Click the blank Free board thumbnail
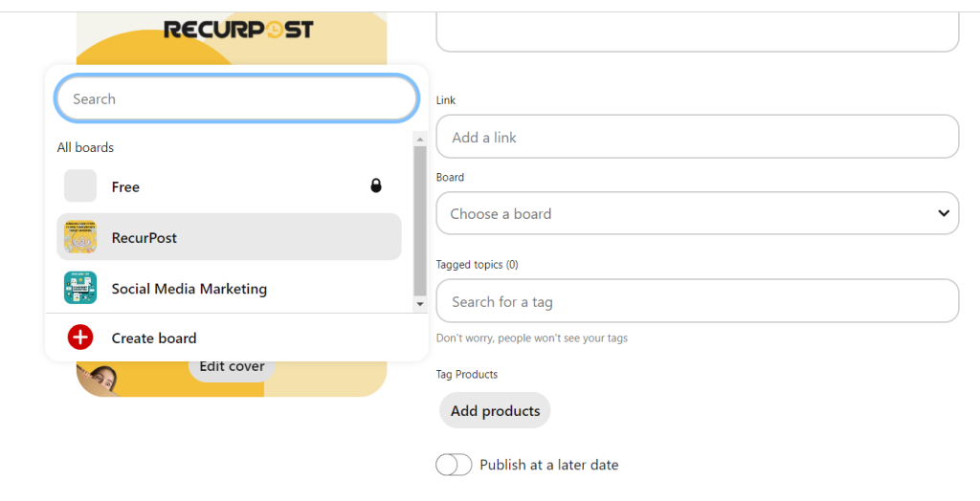The height and width of the screenshot is (501, 980). tap(80, 185)
